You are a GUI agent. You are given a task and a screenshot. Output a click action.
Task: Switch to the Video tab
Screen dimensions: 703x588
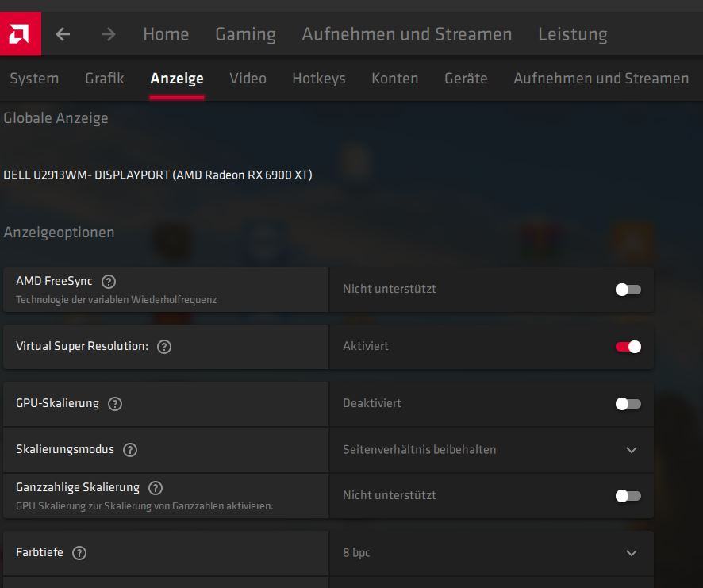[248, 79]
